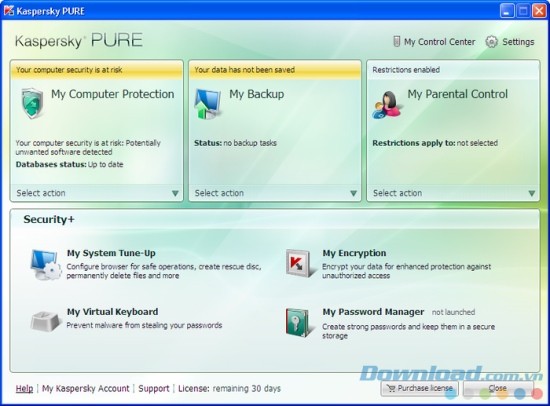Click the Kaspersky logo in title bar
Viewport: 550px width, 406px height.
(9, 11)
